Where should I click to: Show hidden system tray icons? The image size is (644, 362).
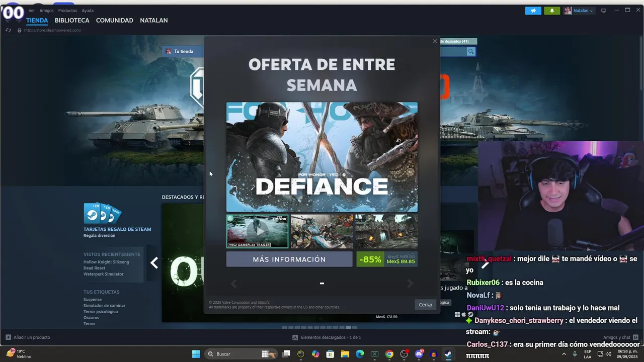[563, 354]
